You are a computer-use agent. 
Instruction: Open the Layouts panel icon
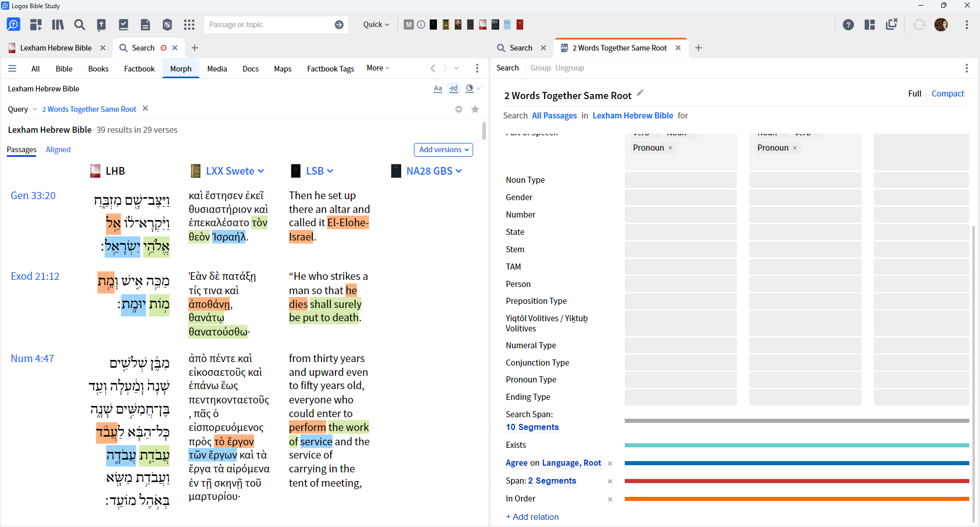[870, 25]
